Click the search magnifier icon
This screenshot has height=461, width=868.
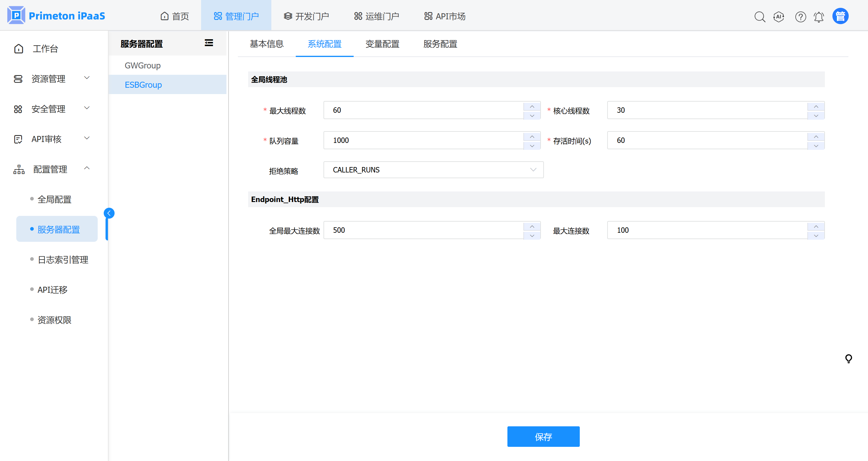coord(759,17)
